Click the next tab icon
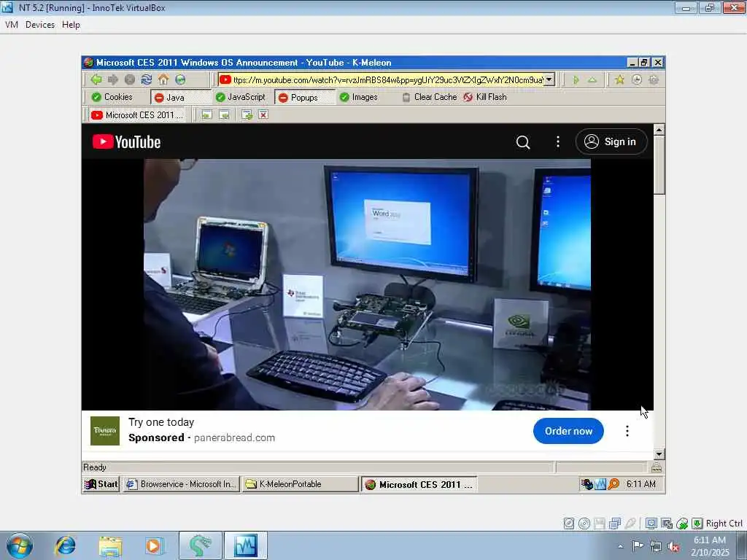 click(224, 114)
